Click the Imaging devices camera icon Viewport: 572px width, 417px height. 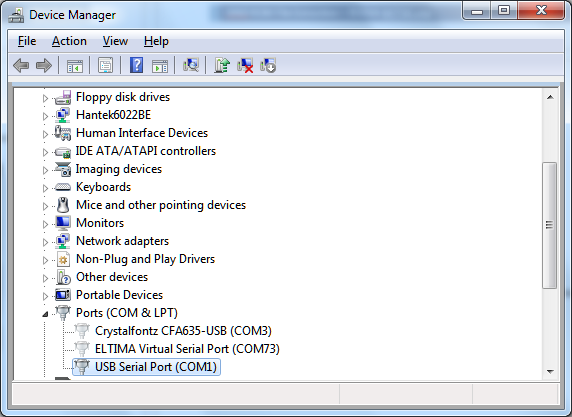[63, 169]
